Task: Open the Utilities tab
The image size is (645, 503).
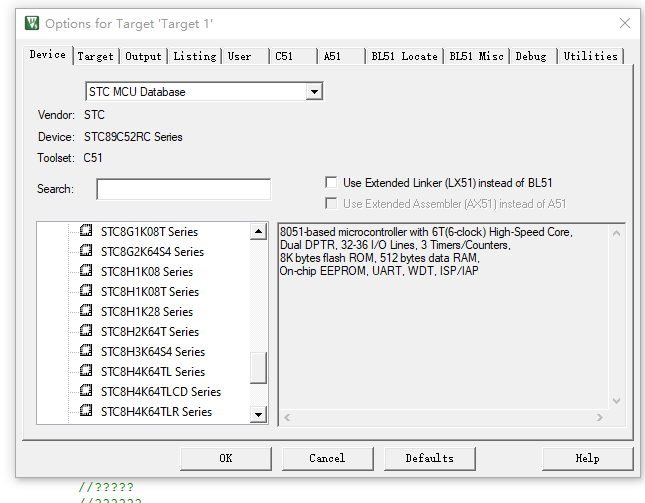Action: pyautogui.click(x=591, y=56)
